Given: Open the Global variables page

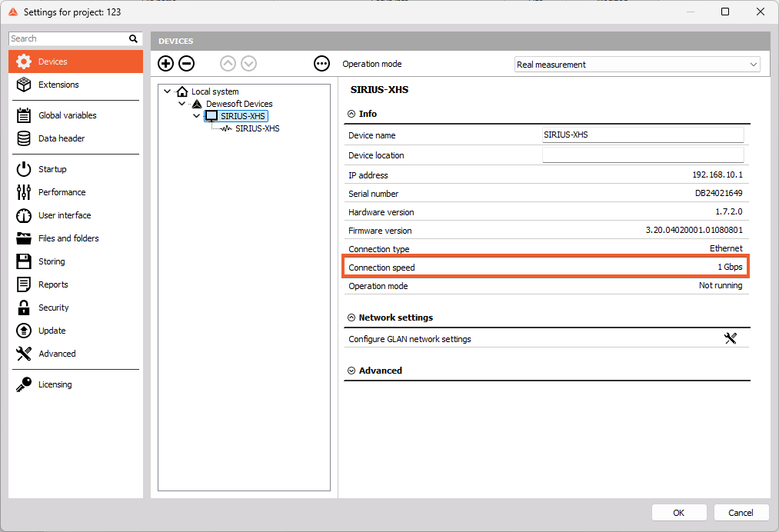Looking at the screenshot, I should pyautogui.click(x=75, y=115).
